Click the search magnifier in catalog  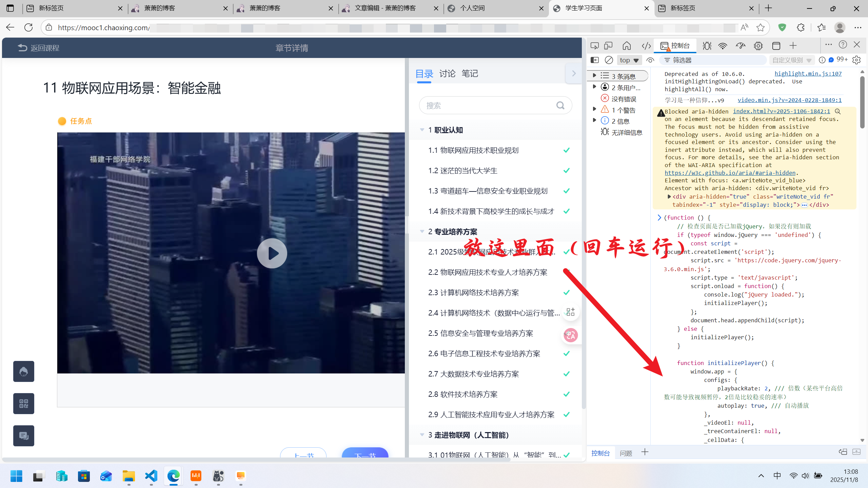pyautogui.click(x=560, y=105)
